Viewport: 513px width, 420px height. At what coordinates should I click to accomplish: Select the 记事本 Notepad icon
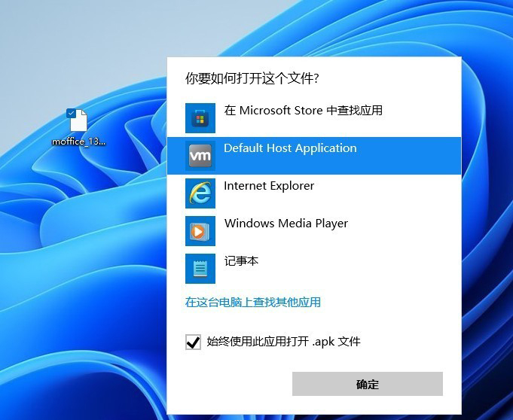click(200, 269)
